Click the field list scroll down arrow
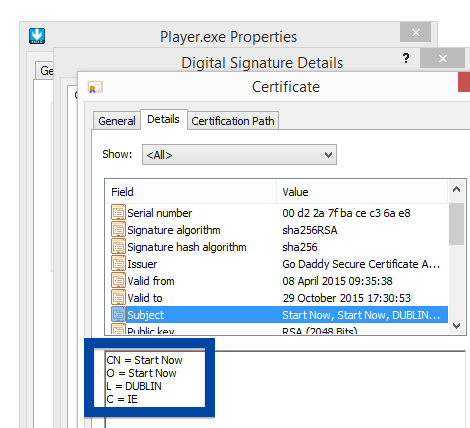Image resolution: width=470 pixels, height=428 pixels. pyautogui.click(x=456, y=326)
